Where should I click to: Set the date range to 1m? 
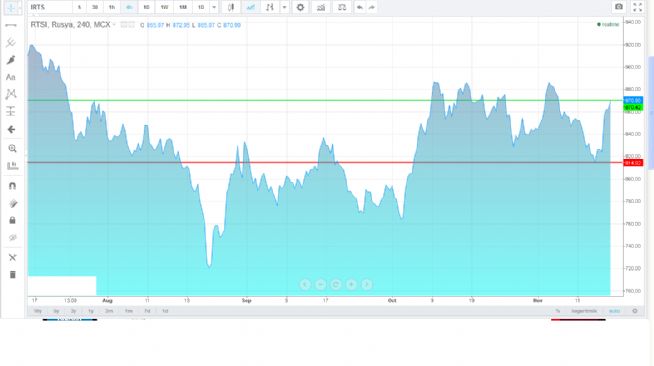(x=128, y=311)
